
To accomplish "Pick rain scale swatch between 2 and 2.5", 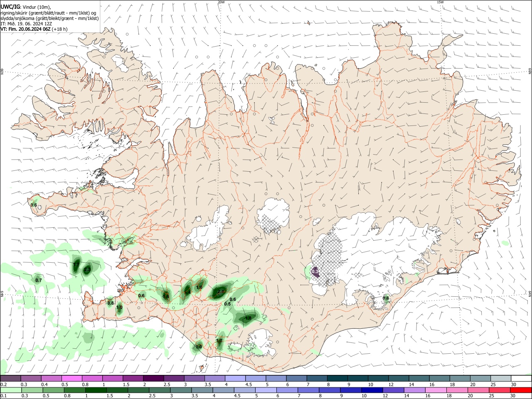I will [x=138, y=390].
